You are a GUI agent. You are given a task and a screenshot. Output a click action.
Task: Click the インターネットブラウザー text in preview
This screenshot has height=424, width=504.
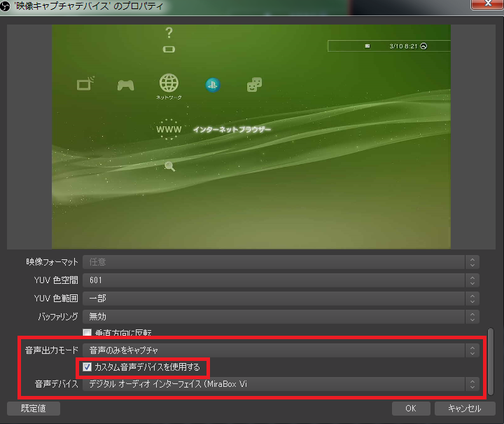tap(232, 130)
